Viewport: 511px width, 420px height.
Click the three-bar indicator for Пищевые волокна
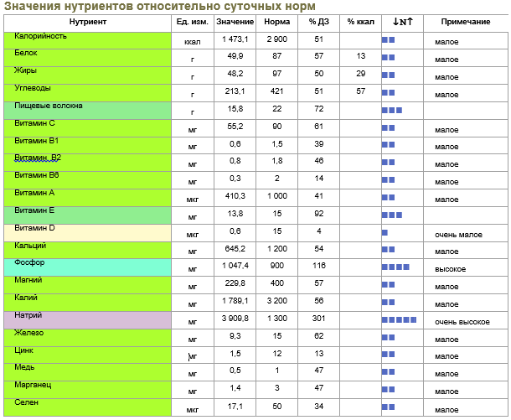coord(391,110)
